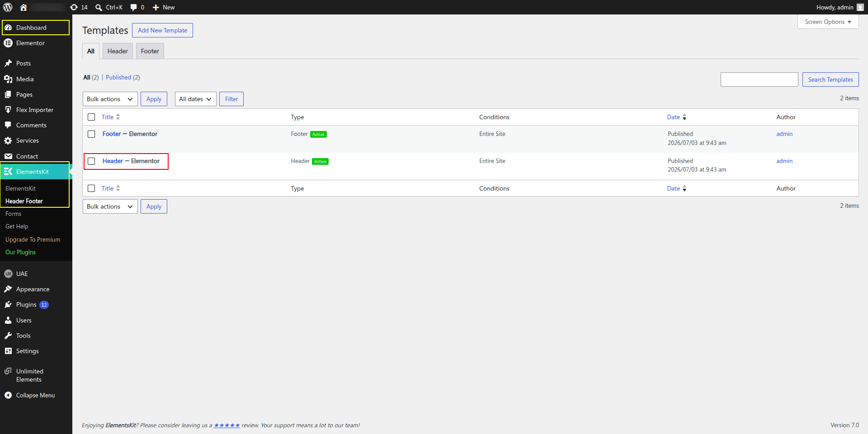Screen dimensions: 868x434
Task: Click the template search input field
Action: [x=759, y=79]
